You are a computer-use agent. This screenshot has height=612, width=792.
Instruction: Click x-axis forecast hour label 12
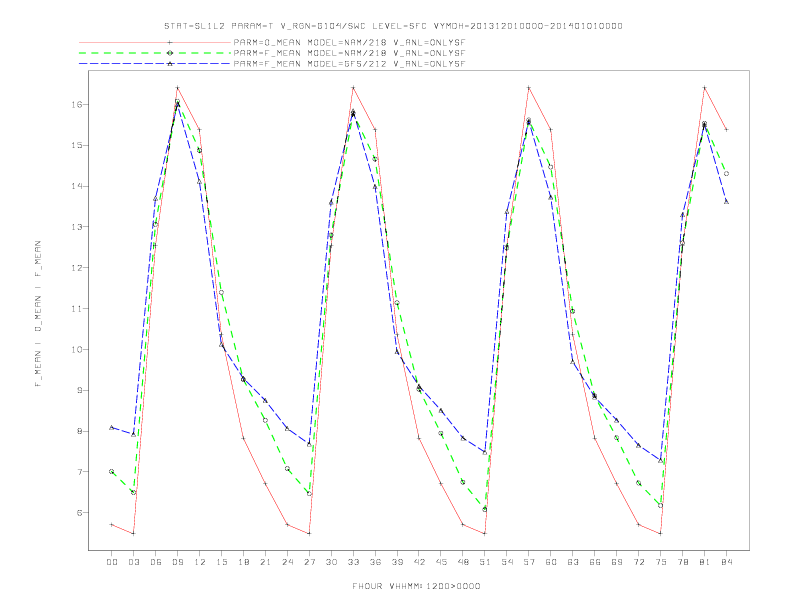pos(200,562)
